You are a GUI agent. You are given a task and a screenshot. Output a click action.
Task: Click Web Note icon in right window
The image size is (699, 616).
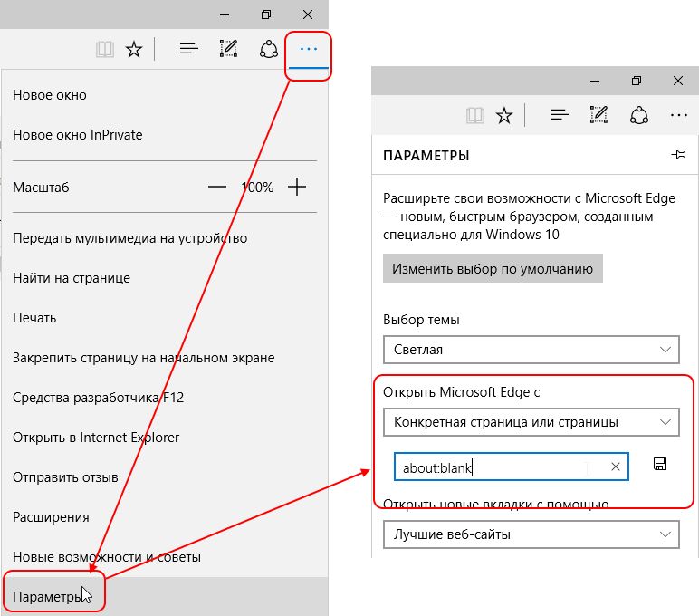pyautogui.click(x=598, y=115)
